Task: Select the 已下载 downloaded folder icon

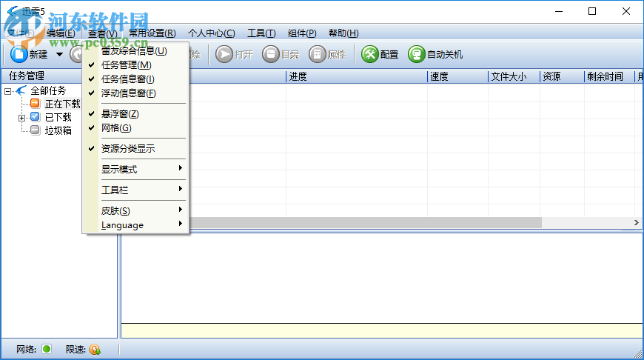Action: [36, 117]
